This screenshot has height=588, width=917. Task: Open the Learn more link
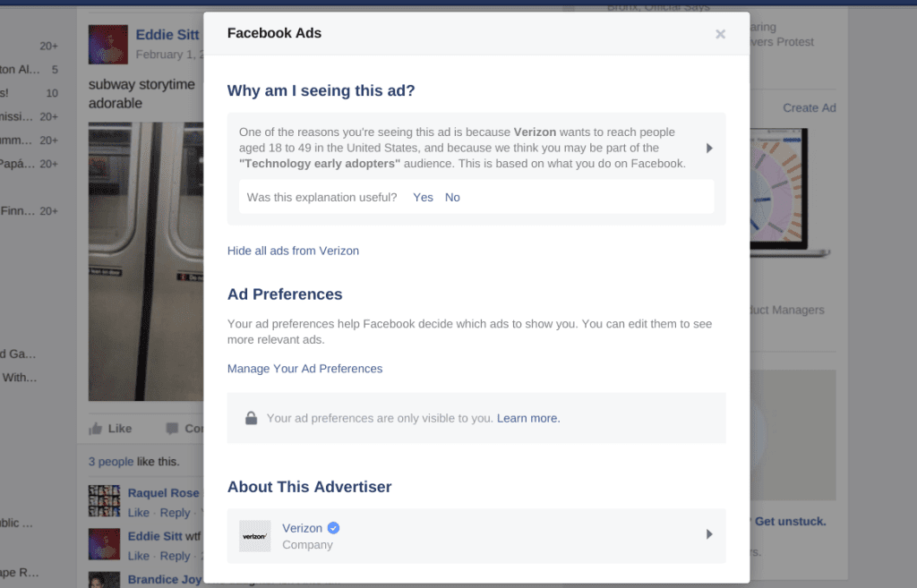[528, 418]
